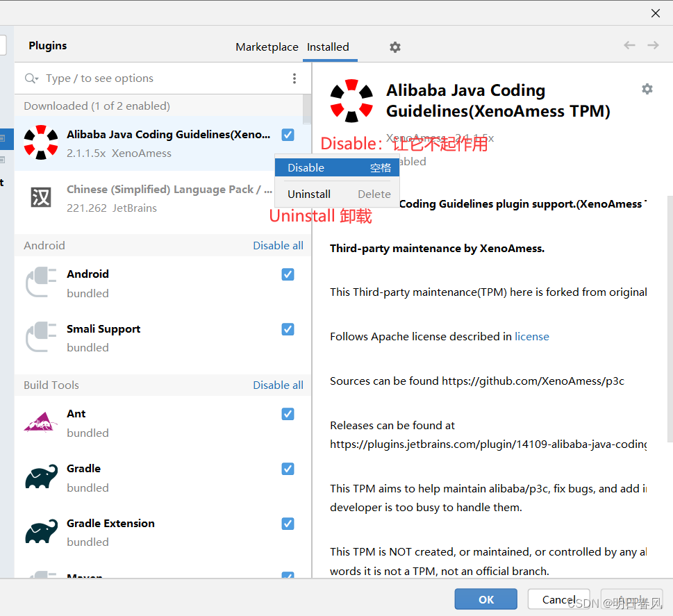Click the Plugins heading

pyautogui.click(x=48, y=46)
